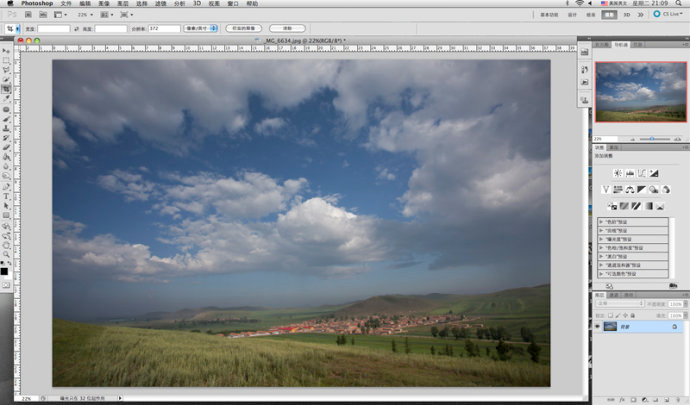The height and width of the screenshot is (405, 690).
Task: Select the Path Selection tool
Action: coord(6,206)
